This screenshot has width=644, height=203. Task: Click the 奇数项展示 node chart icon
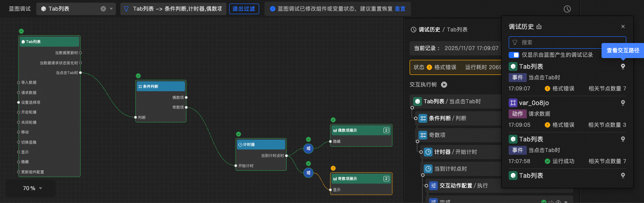tap(335, 179)
